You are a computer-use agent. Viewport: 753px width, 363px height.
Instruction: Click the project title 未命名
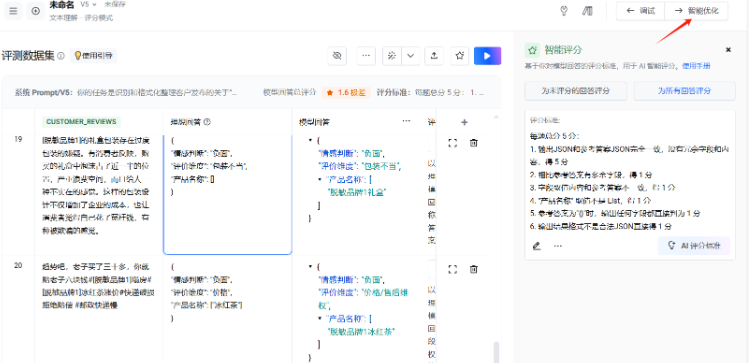click(62, 4)
